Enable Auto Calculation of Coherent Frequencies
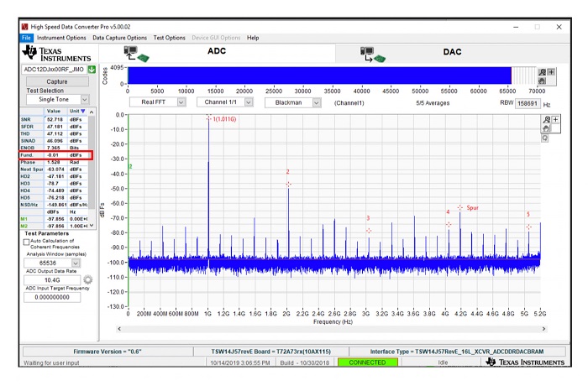 coord(26,242)
